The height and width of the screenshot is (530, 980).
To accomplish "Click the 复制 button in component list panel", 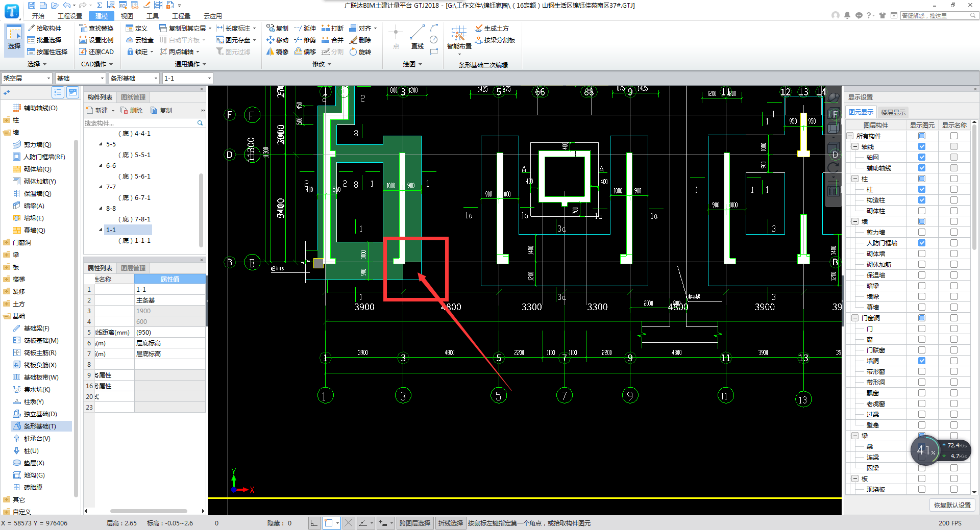I will tap(162, 110).
